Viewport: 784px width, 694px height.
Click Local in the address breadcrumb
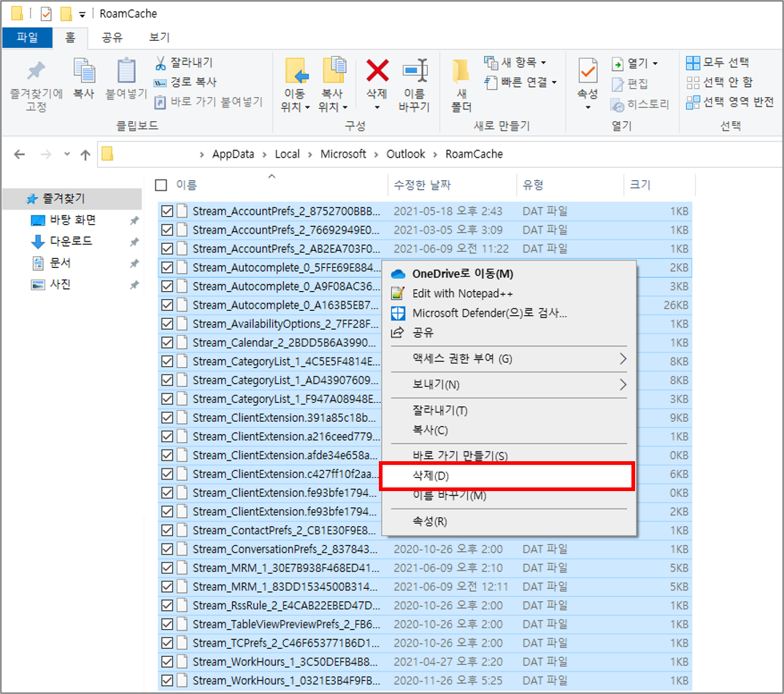tap(288, 154)
